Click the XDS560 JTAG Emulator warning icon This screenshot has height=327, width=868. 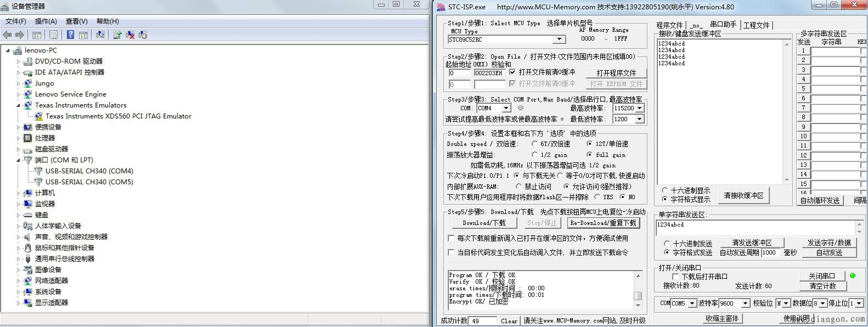(38, 116)
